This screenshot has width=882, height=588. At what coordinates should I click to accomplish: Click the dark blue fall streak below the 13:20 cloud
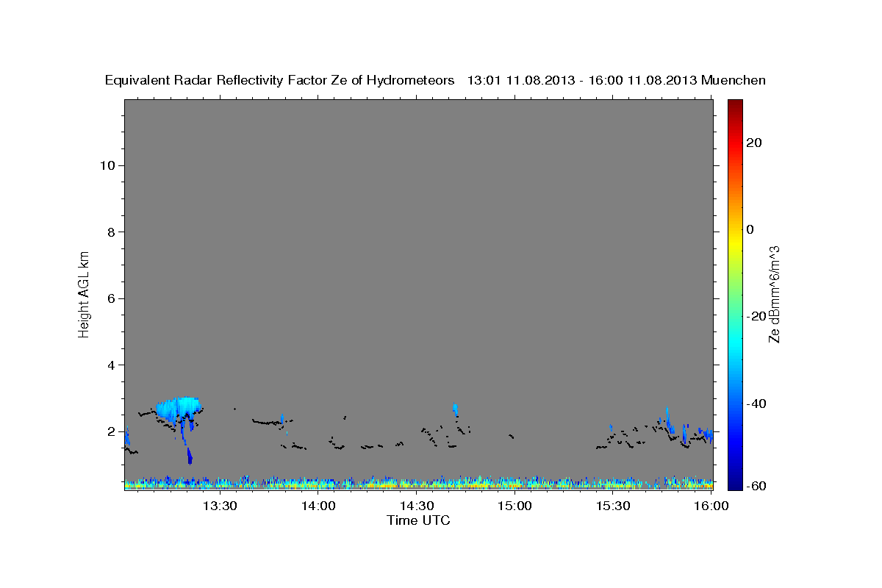[190, 456]
